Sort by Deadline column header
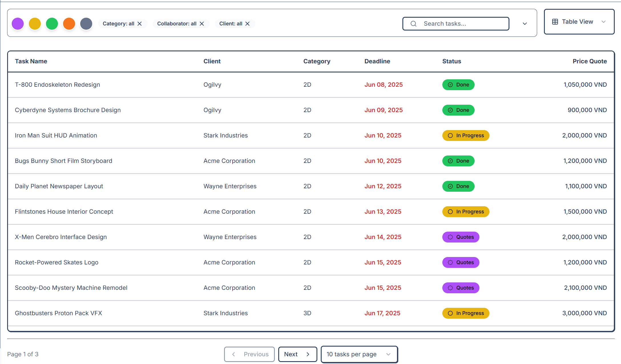The image size is (621, 364). (377, 61)
